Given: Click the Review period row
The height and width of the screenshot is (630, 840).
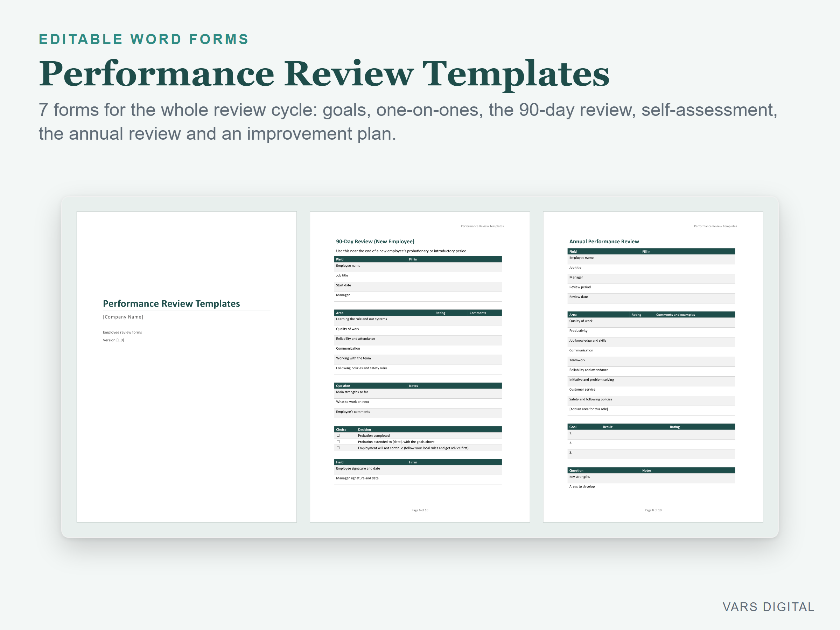Looking at the screenshot, I should [x=651, y=289].
